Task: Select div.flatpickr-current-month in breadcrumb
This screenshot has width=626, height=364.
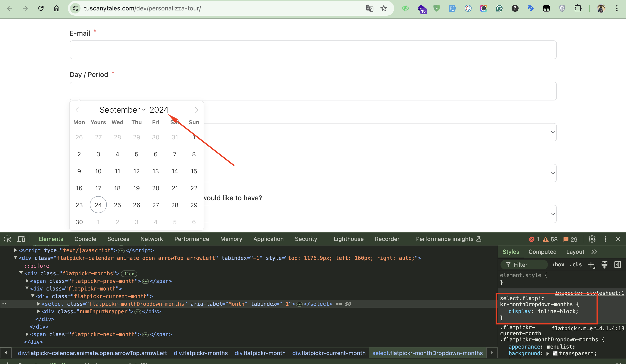Action: tap(329, 353)
